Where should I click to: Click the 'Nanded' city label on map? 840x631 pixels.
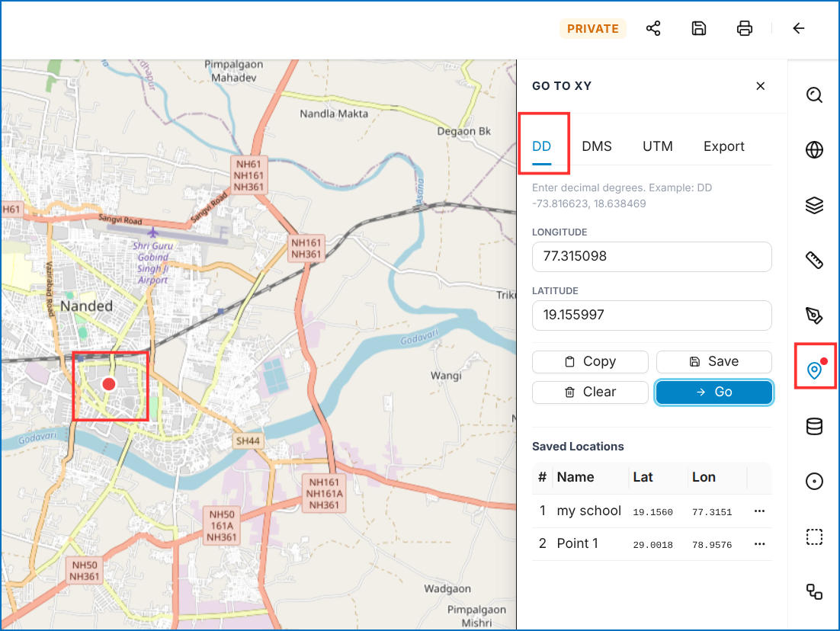(86, 306)
